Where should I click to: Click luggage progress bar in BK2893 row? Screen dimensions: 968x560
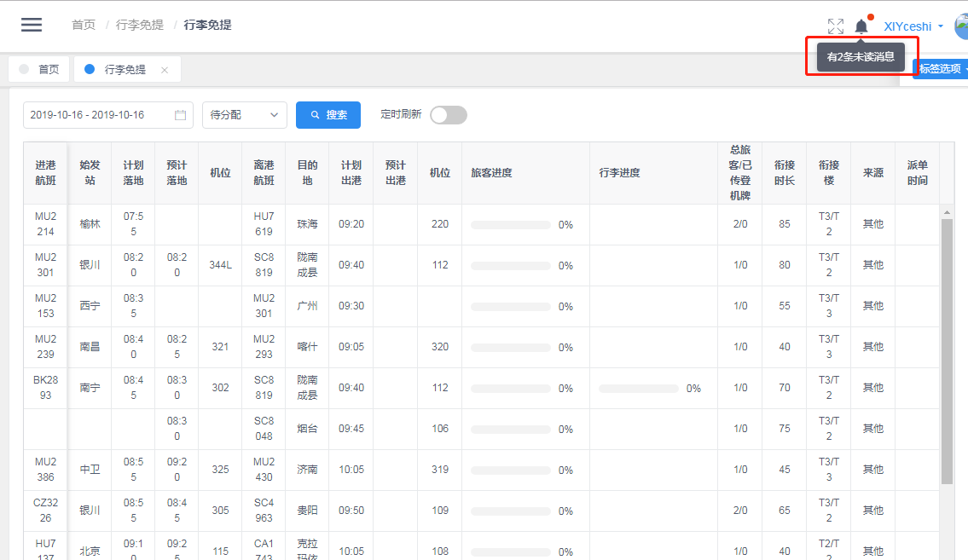tap(638, 389)
